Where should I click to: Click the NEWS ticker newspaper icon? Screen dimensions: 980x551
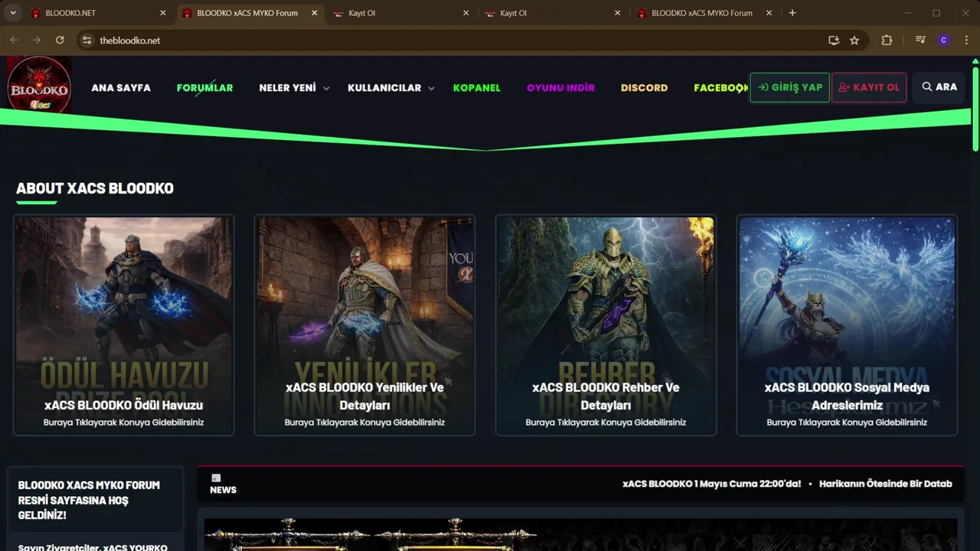(x=216, y=478)
